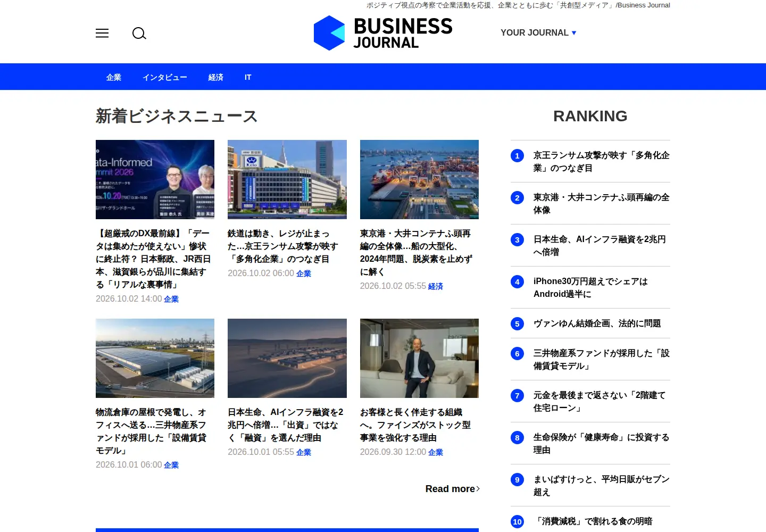This screenshot has height=532, width=766.
Task: Open the Tokyo port container terminal thumbnail
Action: click(419, 179)
